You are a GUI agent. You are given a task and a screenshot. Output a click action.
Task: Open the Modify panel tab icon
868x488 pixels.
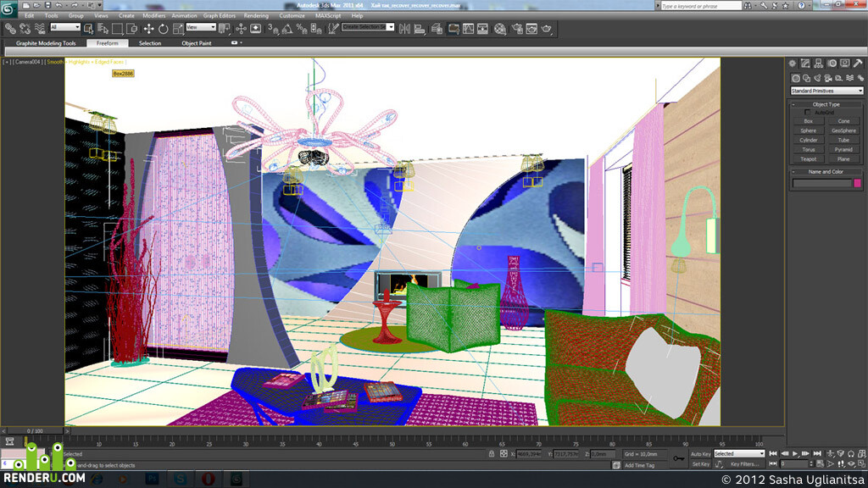click(x=805, y=64)
